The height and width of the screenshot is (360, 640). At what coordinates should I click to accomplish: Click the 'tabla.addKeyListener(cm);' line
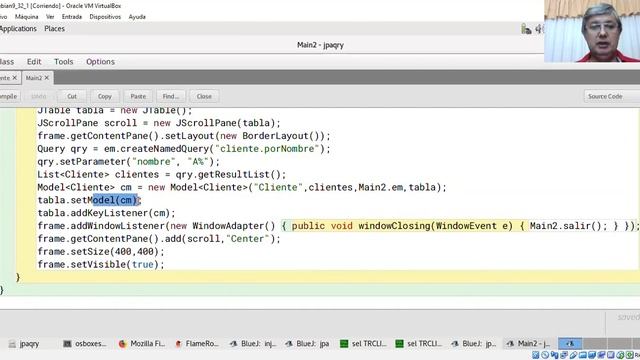pyautogui.click(x=107, y=213)
